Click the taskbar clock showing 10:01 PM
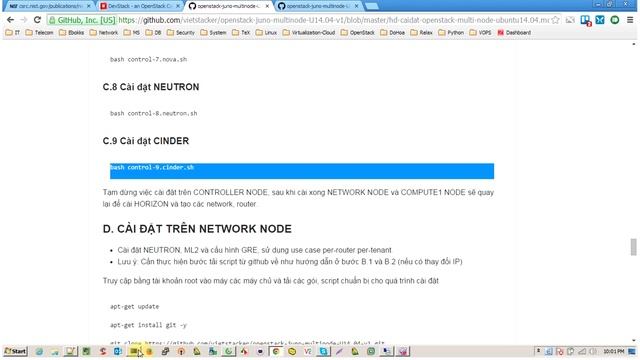The image size is (640, 360). click(x=613, y=351)
